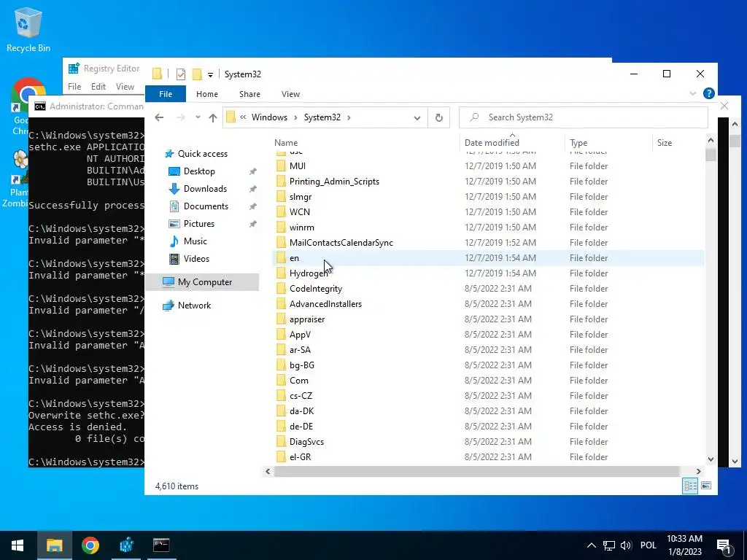747x560 pixels.
Task: Click the pin icon next to Downloads
Action: [252, 189]
